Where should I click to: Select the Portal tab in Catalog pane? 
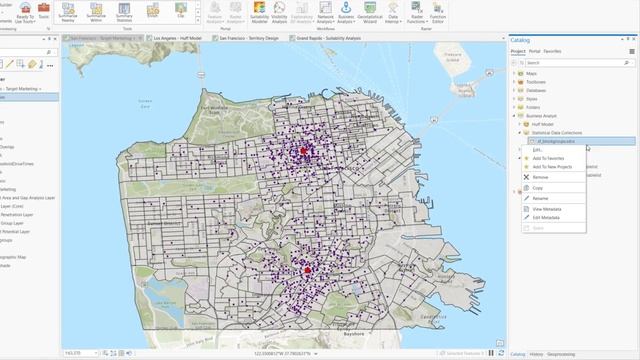[534, 51]
